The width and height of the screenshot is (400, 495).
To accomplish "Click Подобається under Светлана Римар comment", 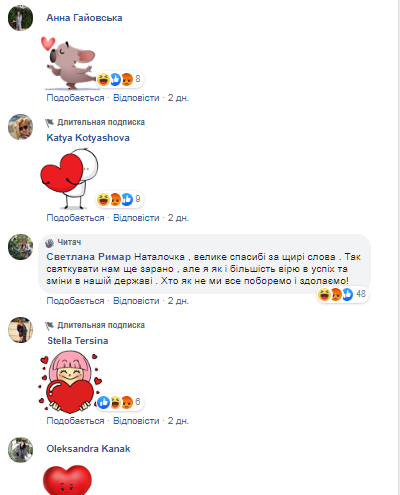I will 75,301.
